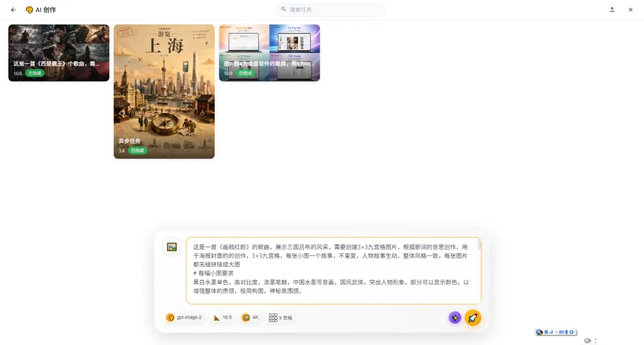Open the soft keyboard from IME bar

click(562, 332)
